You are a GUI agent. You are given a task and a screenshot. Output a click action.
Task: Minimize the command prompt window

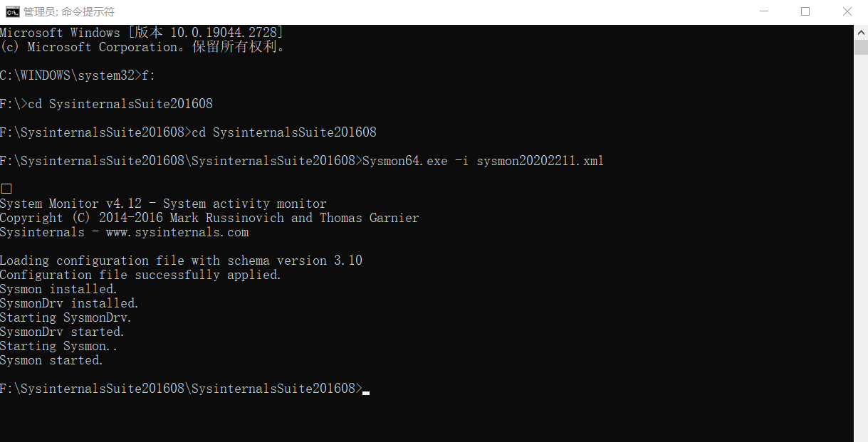(x=764, y=11)
